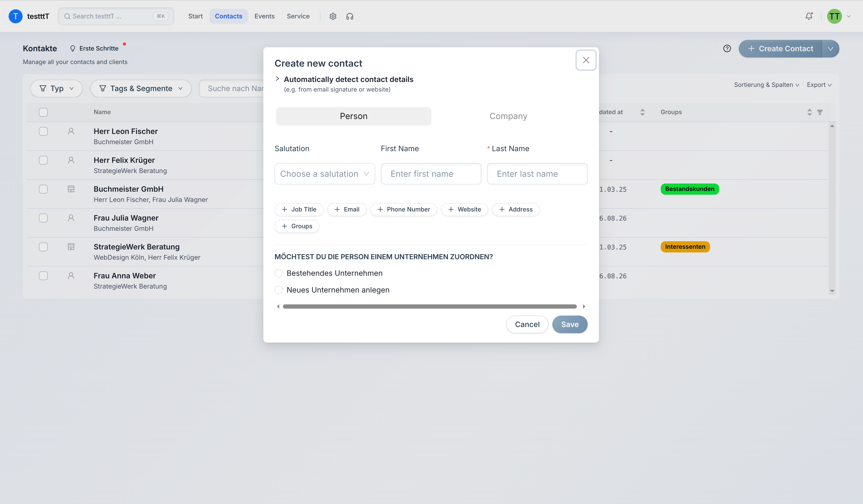This screenshot has height=504, width=863.
Task: Select Neues Unternehmen anlegen radio option
Action: (x=279, y=290)
